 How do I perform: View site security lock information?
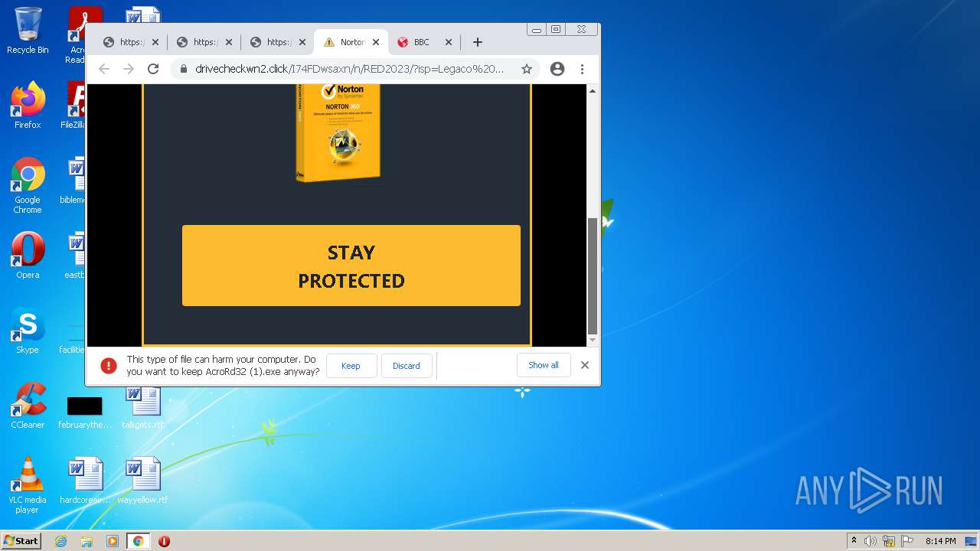pyautogui.click(x=184, y=69)
